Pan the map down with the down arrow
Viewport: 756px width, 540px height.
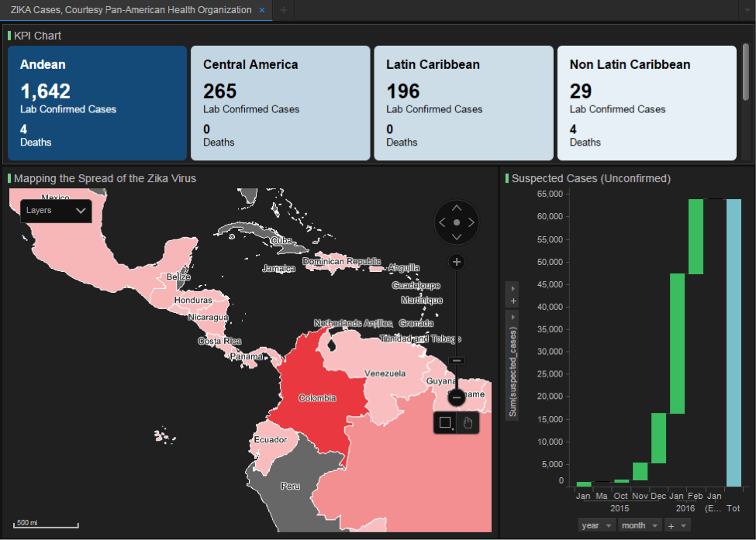click(x=457, y=237)
